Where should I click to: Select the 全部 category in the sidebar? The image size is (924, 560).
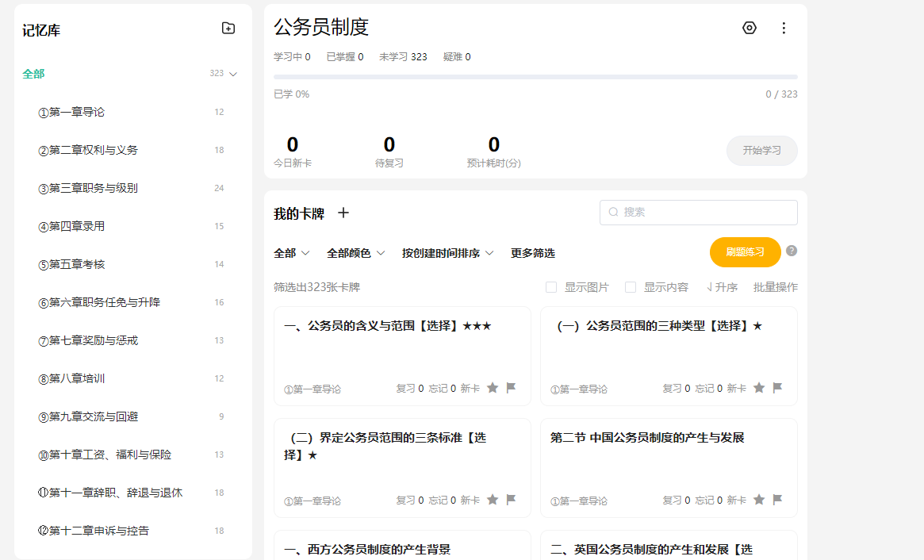tap(33, 74)
